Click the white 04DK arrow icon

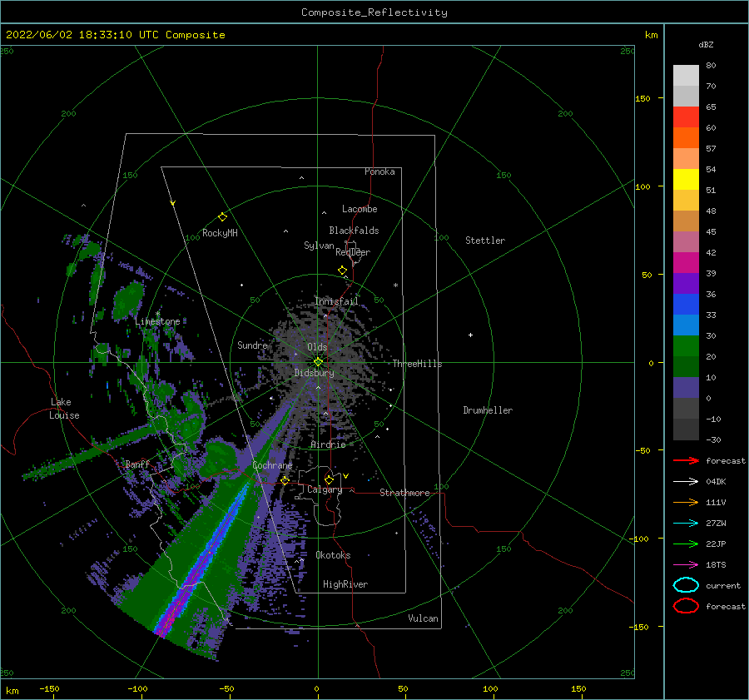(x=686, y=482)
